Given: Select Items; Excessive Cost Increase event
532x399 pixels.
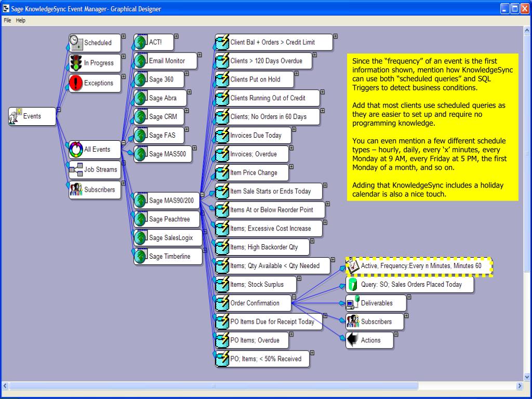Looking at the screenshot, I should click(269, 229).
